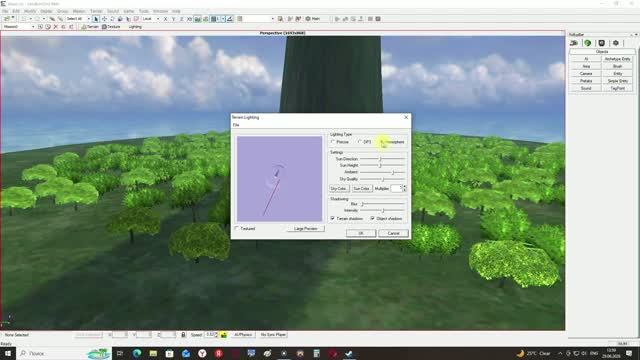Image resolution: width=640 pixels, height=360 pixels.
Task: Open the Sky Color picker button
Action: (x=339, y=189)
